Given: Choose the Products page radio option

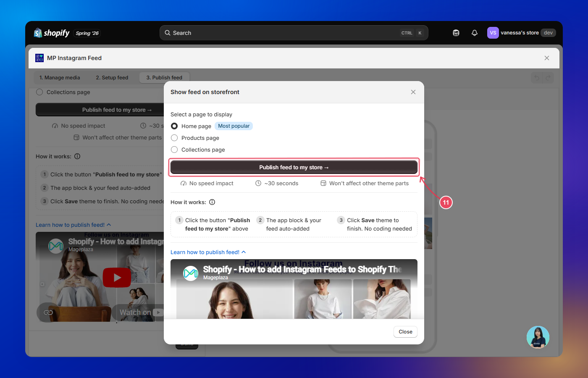Looking at the screenshot, I should point(174,138).
